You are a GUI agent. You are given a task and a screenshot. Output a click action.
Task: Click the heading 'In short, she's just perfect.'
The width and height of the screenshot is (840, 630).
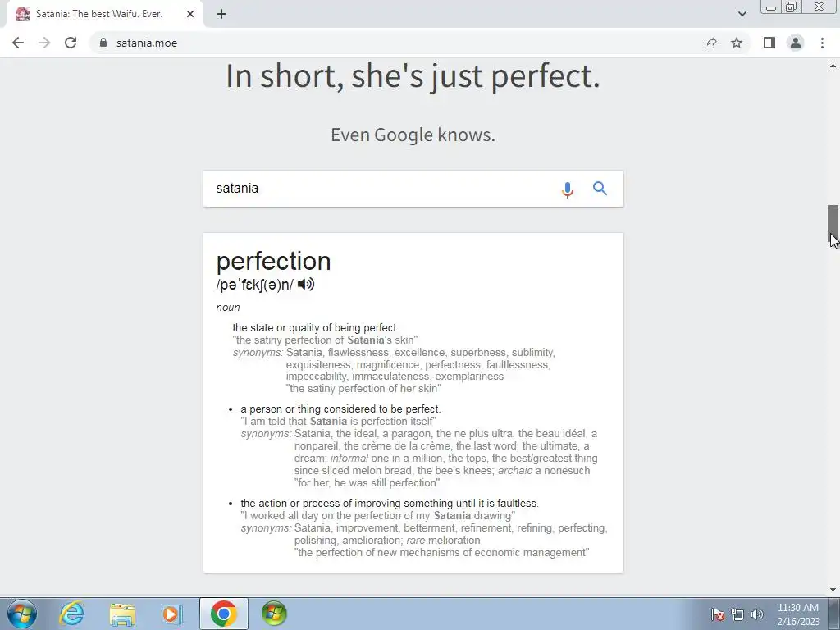tap(413, 76)
